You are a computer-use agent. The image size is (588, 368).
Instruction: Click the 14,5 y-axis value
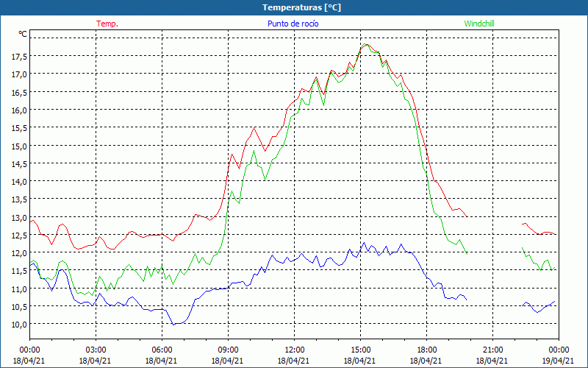tap(19, 163)
